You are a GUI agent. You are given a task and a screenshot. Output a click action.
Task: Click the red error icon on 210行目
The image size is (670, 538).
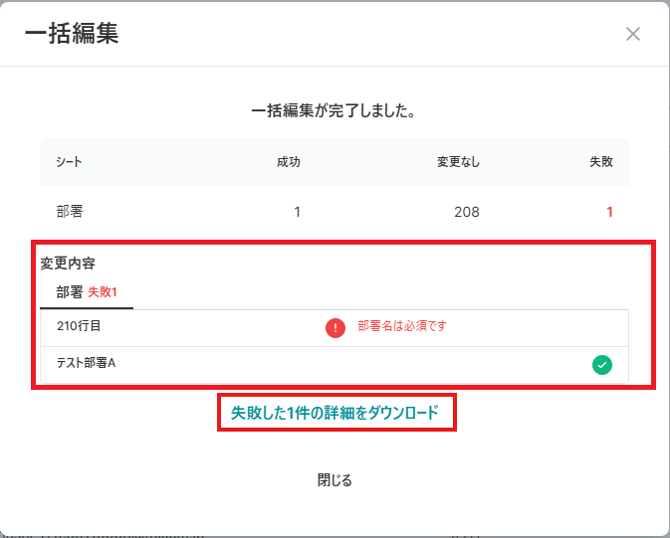coord(335,328)
